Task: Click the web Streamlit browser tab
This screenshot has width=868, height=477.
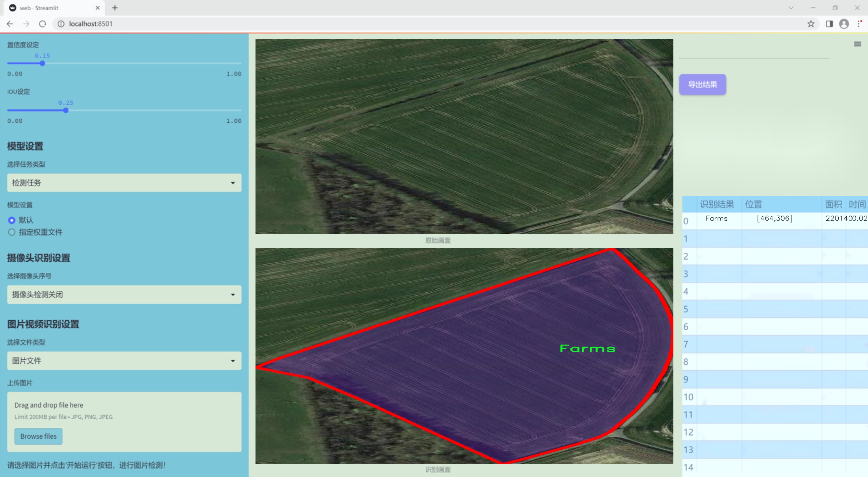Action: click(x=51, y=8)
